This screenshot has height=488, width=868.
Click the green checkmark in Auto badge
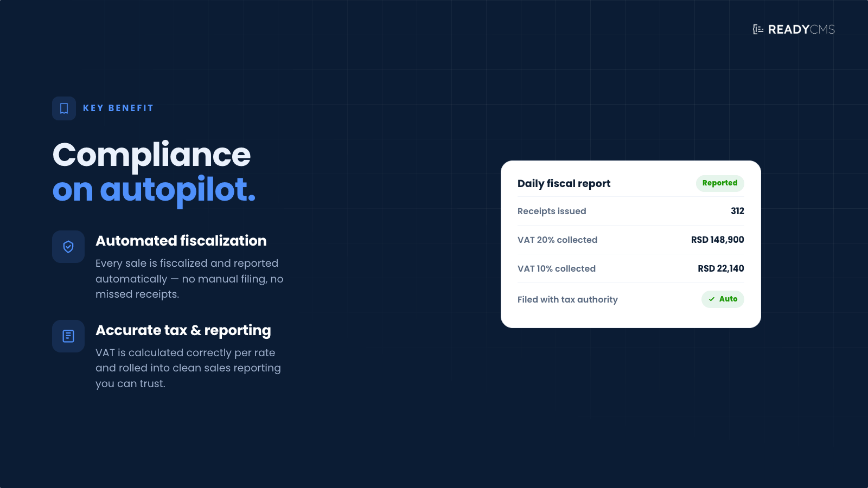(712, 299)
